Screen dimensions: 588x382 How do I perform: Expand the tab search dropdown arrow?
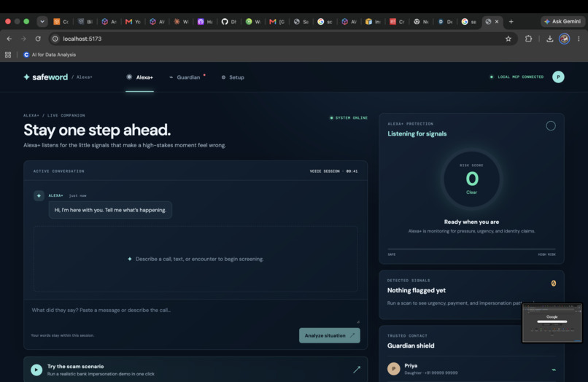[42, 21]
